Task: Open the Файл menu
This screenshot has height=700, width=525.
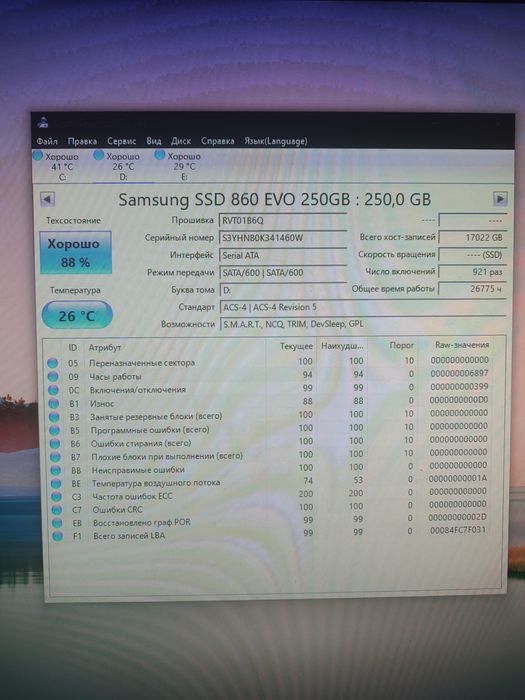Action: 47,141
